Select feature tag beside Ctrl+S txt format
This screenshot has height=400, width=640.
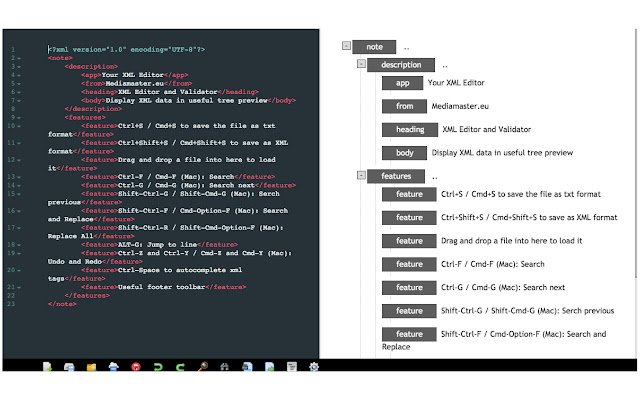click(x=409, y=194)
